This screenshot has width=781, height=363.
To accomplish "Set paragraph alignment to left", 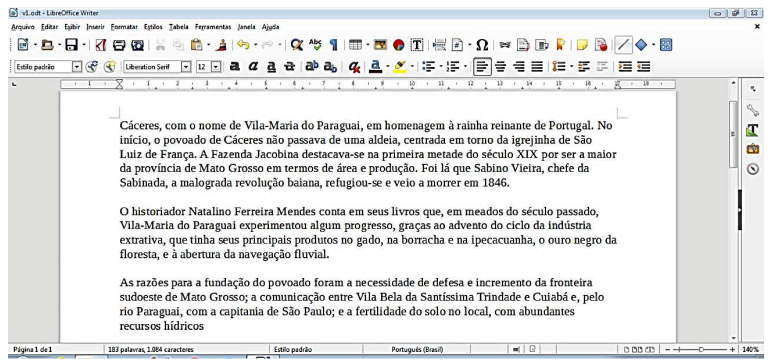I will (x=482, y=67).
